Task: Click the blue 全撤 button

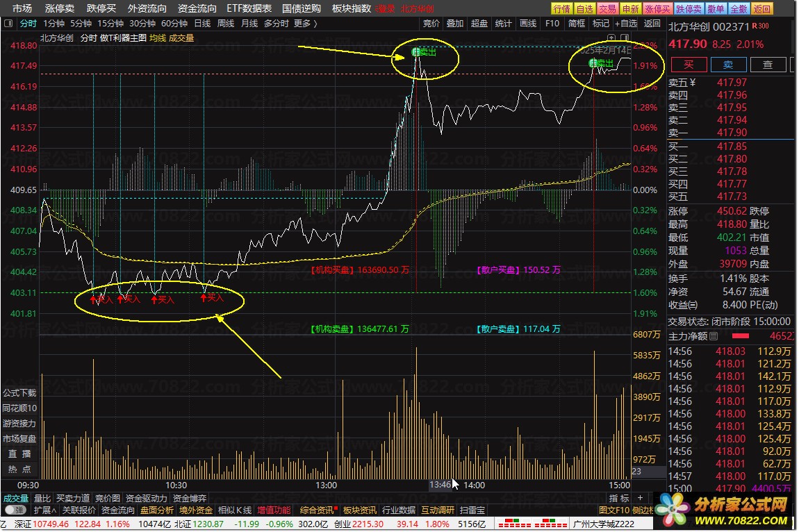Action: (x=739, y=8)
